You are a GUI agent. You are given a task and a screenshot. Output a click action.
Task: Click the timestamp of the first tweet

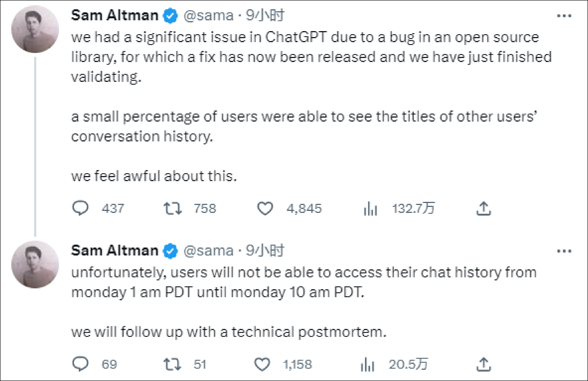coord(265,15)
